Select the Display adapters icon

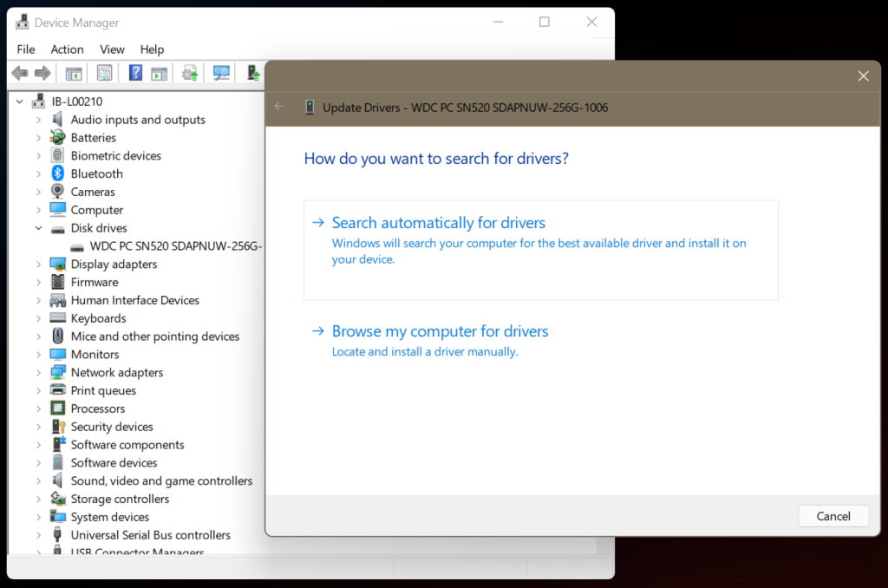[x=57, y=264]
